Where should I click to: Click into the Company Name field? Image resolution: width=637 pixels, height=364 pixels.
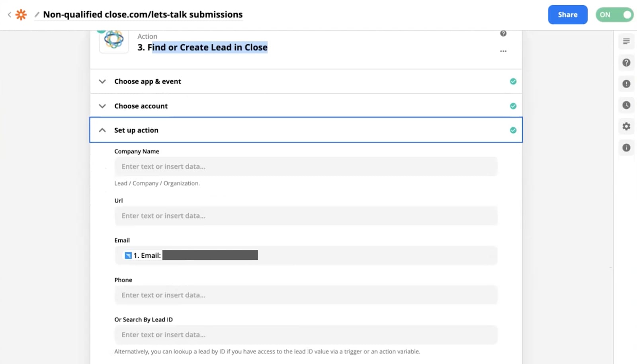(x=306, y=167)
